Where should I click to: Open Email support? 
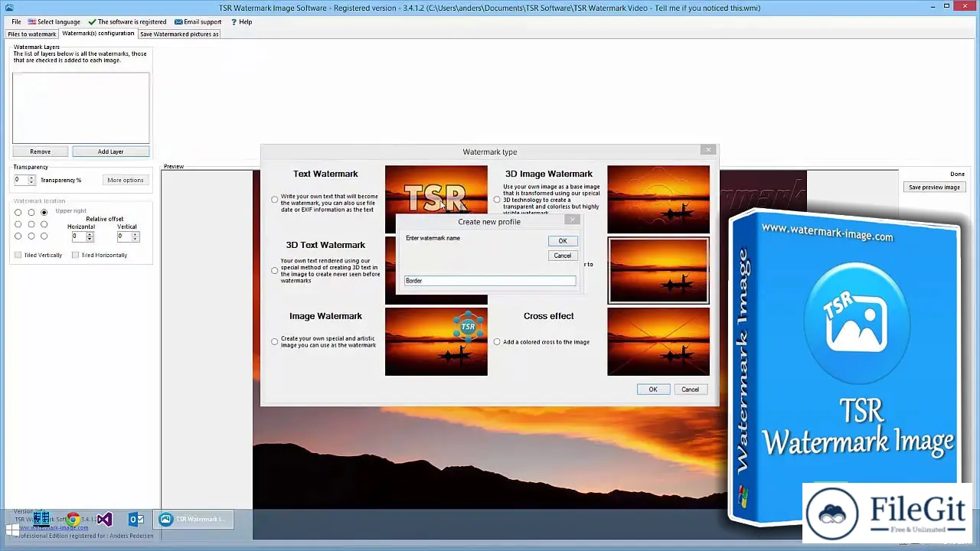click(198, 21)
